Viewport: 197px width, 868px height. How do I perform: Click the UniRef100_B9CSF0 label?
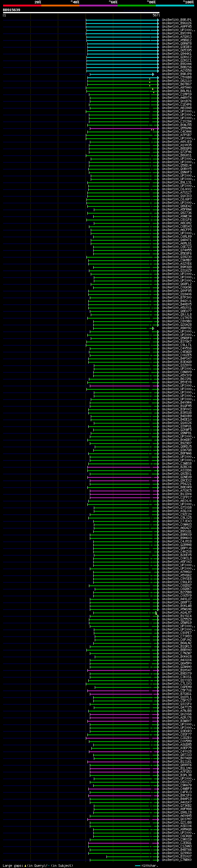176,796
